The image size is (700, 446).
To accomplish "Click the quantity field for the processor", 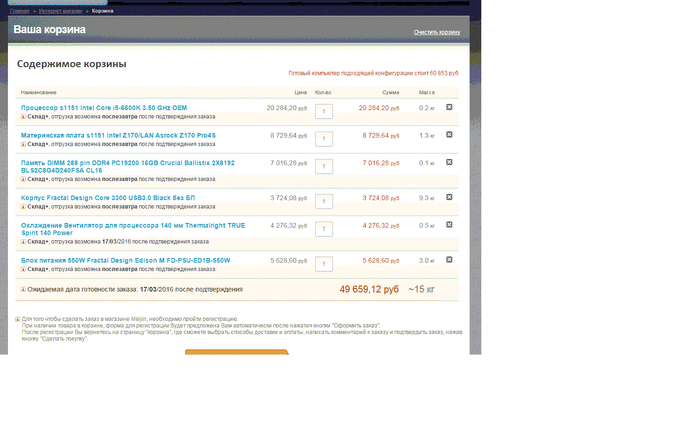I will click(x=324, y=111).
